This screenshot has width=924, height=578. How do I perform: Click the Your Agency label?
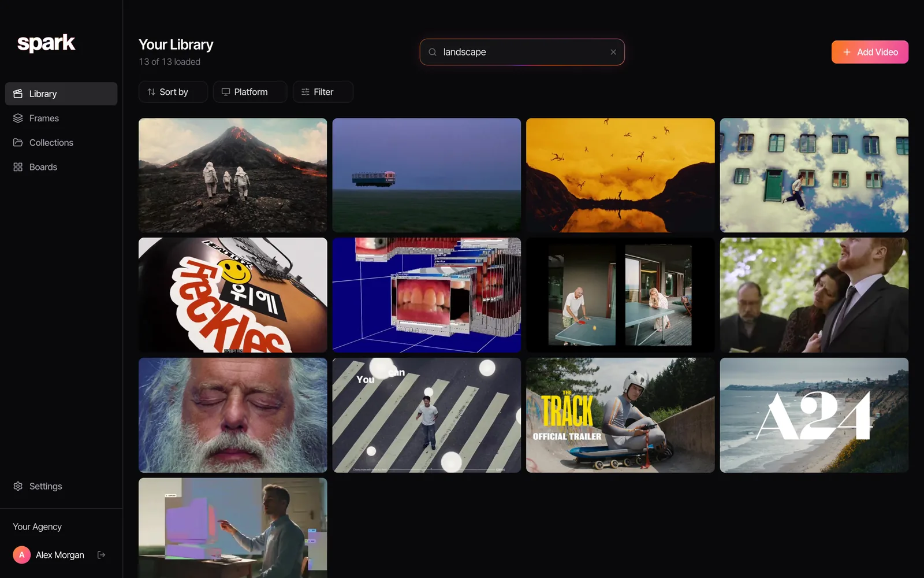(x=37, y=527)
